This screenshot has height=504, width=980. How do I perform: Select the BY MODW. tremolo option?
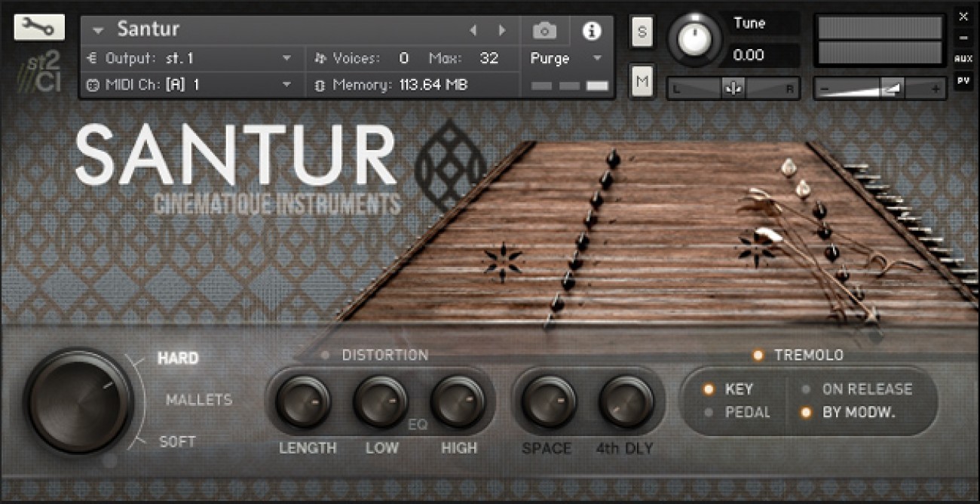[806, 413]
